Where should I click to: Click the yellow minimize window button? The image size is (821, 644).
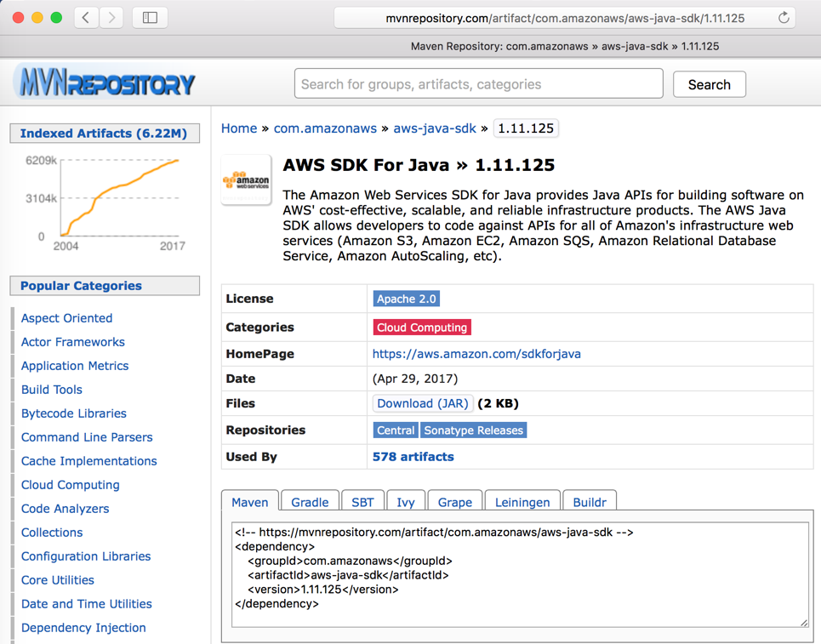[37, 18]
